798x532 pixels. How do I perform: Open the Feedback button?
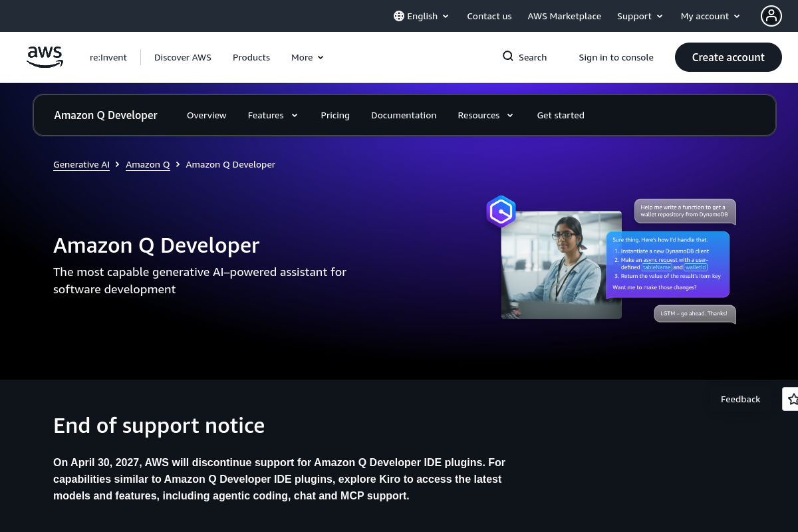pyautogui.click(x=740, y=399)
